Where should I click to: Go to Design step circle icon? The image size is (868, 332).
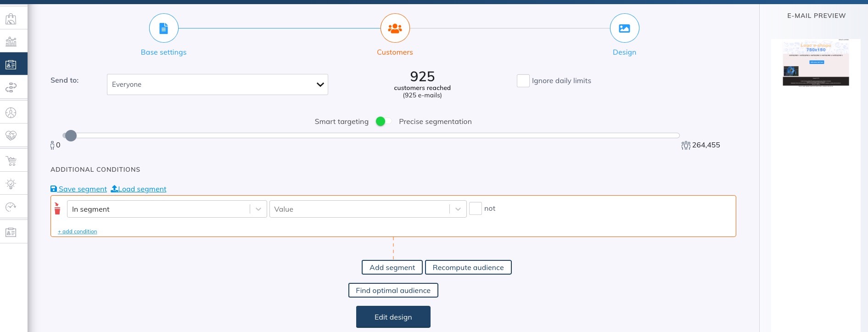(624, 28)
